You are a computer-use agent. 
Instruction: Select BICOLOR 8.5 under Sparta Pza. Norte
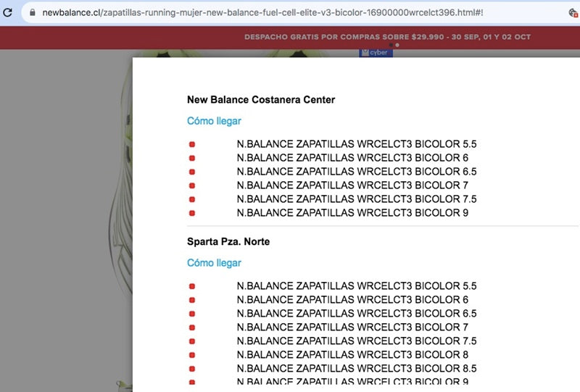357,368
